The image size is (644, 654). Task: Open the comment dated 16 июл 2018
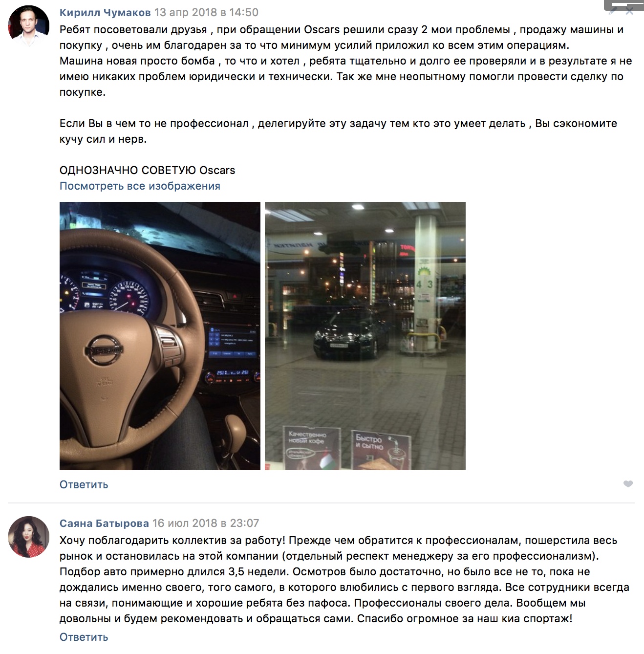tap(206, 523)
